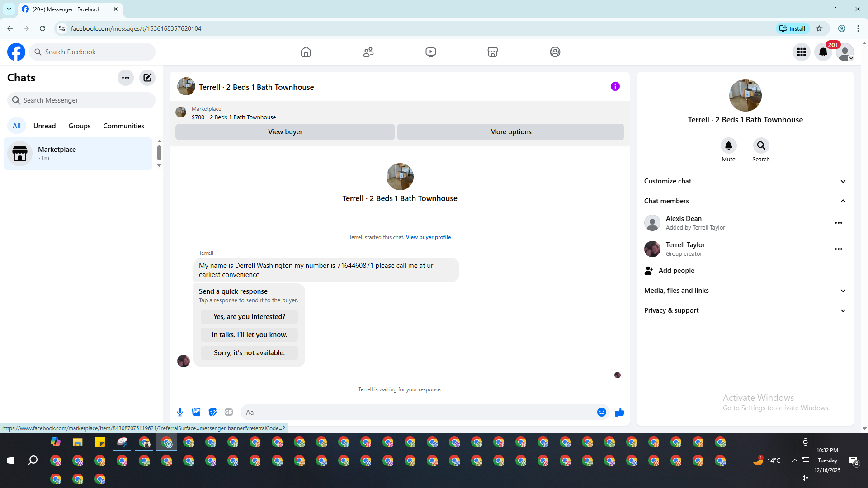Click the chat list scrollbar thumb
This screenshot has height=488, width=868.
[159, 153]
